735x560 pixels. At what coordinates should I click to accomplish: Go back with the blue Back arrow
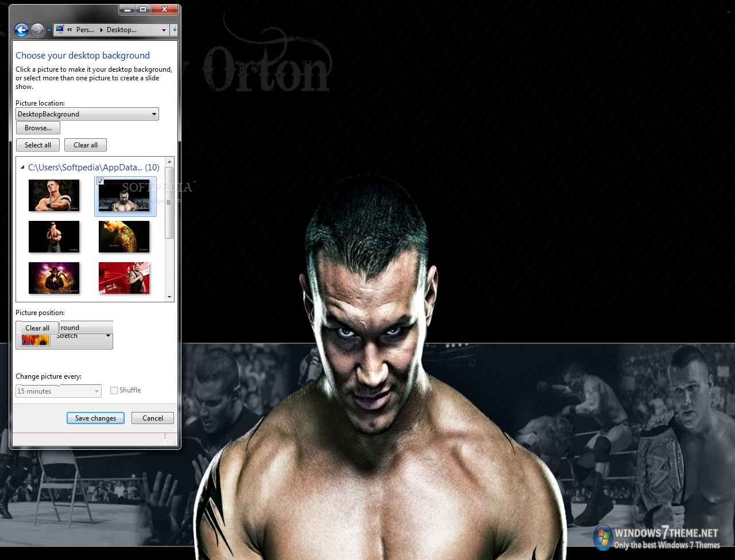coord(21,30)
